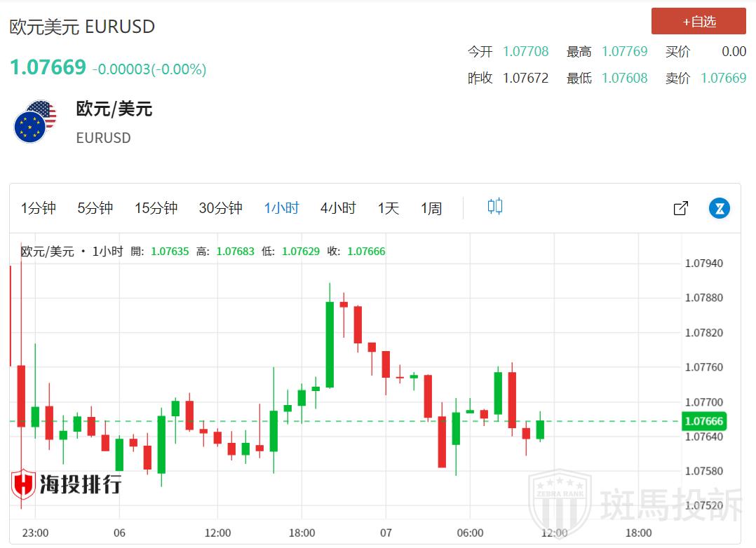Viewport: 756px width, 548px height.
Task: Select the 30分钟 timeframe
Action: click(220, 208)
